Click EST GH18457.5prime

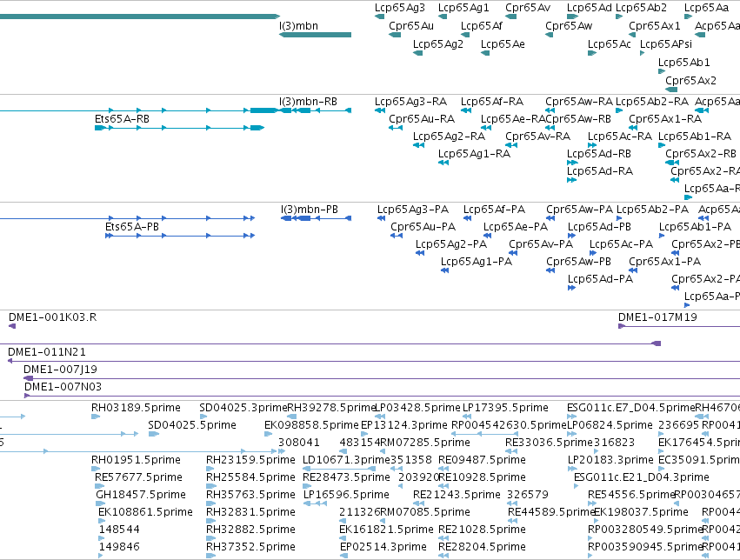coord(141,496)
